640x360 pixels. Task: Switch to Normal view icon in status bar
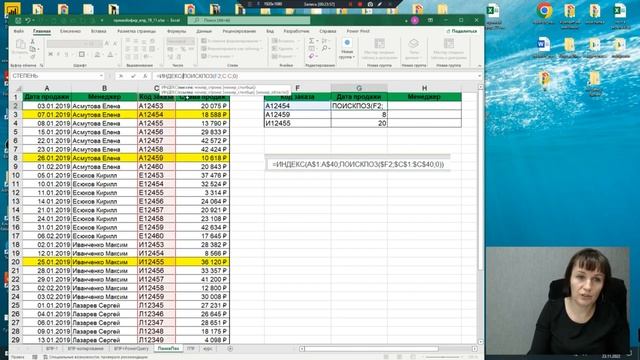point(386,357)
